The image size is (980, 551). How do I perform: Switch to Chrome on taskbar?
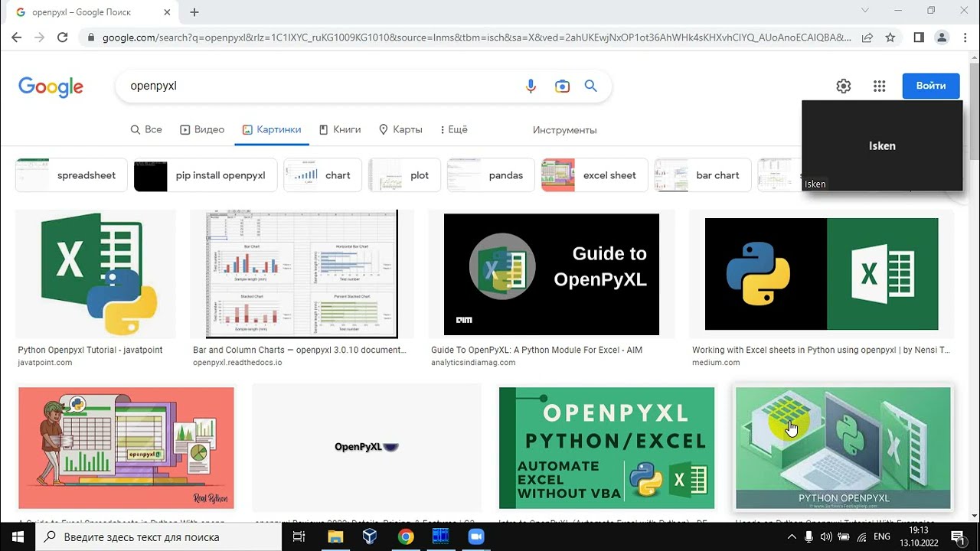406,536
